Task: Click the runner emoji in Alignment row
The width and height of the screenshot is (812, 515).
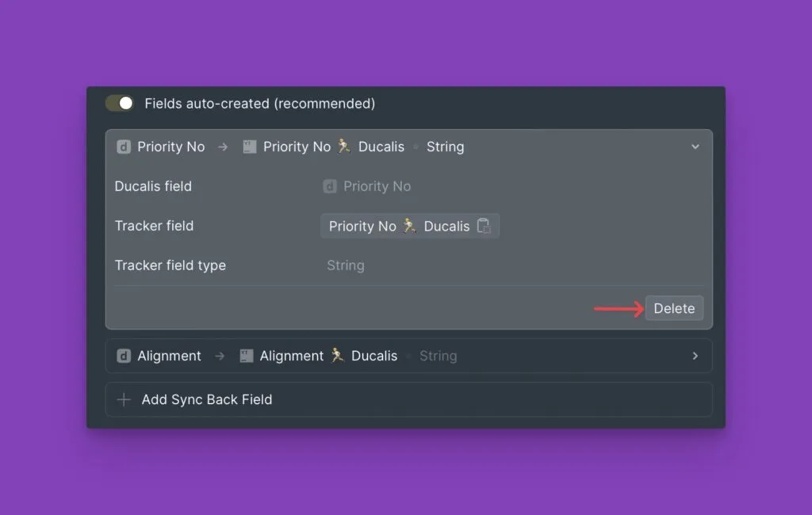Action: (338, 356)
